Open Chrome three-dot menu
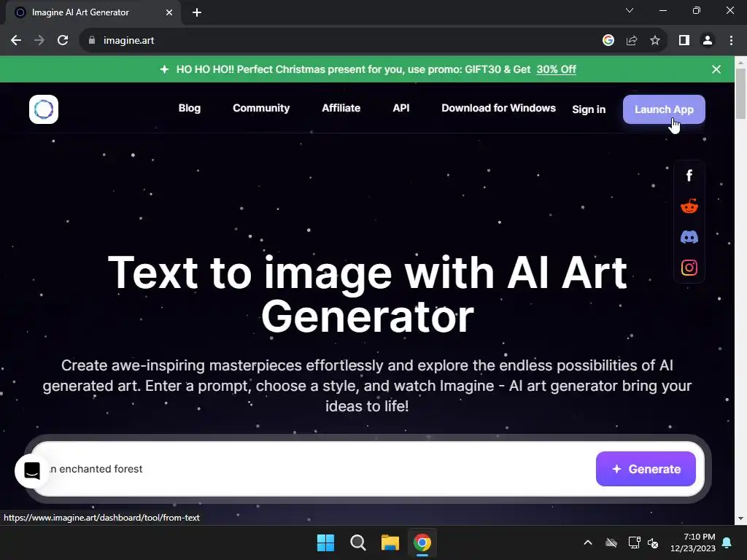 [731, 41]
